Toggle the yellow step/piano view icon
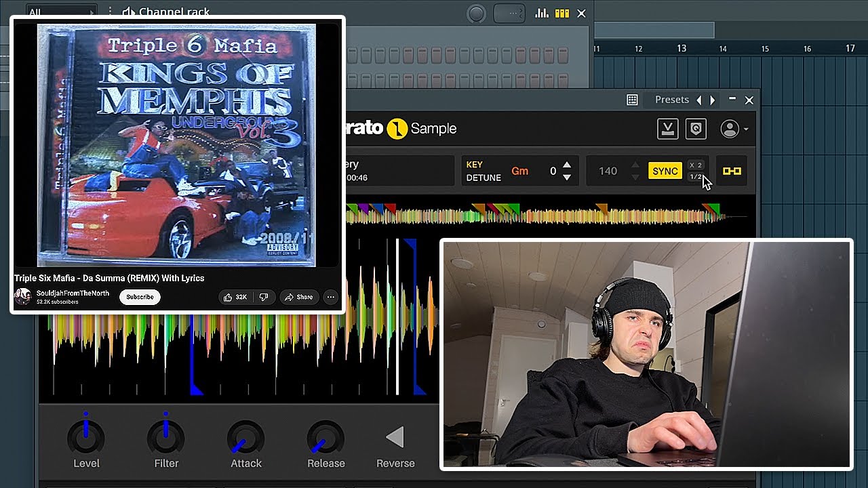868x488 pixels. 561,13
